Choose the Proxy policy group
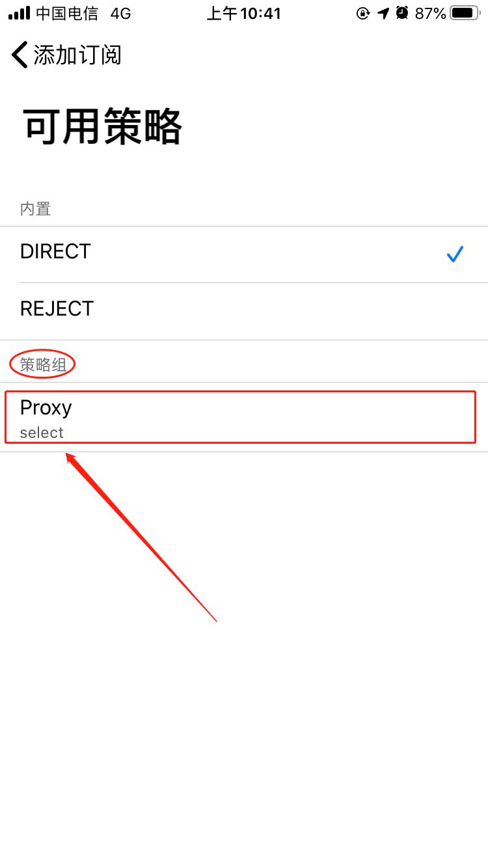The image size is (488, 868). [244, 417]
